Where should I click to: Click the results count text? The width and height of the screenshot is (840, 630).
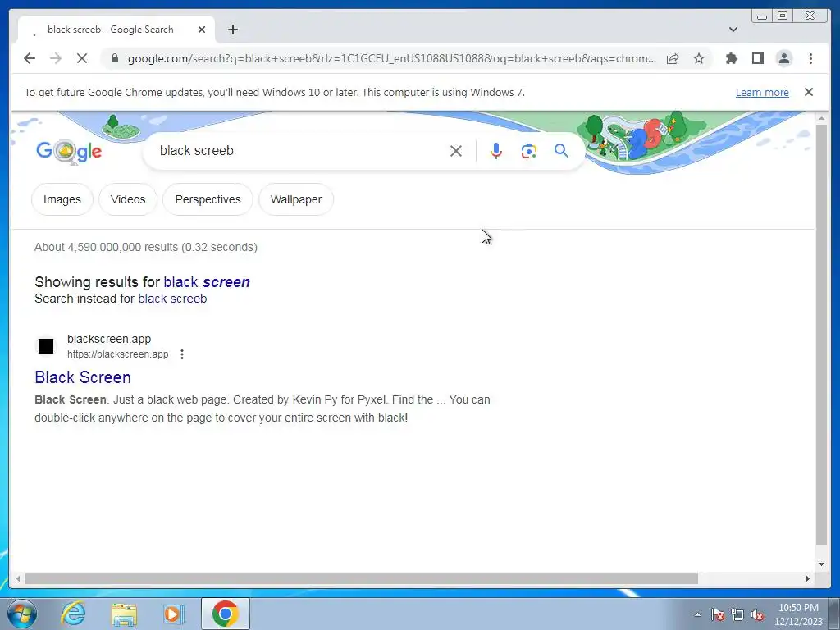pyautogui.click(x=146, y=247)
